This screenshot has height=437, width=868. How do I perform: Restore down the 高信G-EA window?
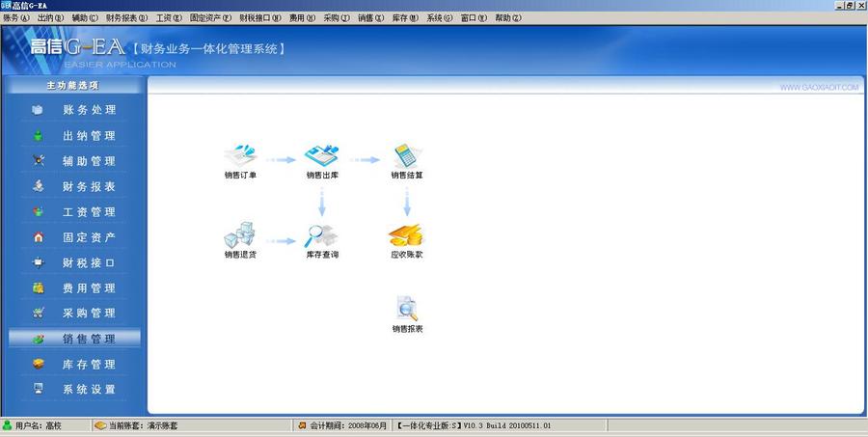[852, 6]
